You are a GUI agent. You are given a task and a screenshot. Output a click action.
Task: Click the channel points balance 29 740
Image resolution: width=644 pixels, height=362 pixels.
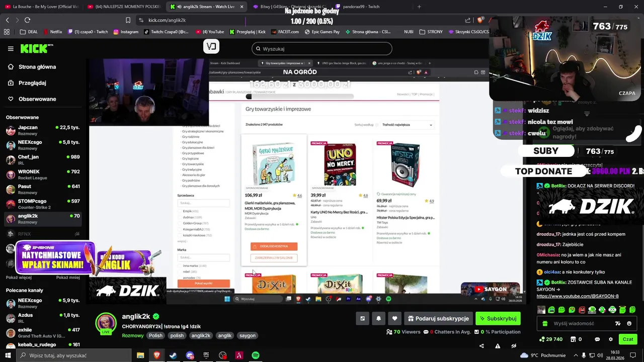(x=550, y=339)
